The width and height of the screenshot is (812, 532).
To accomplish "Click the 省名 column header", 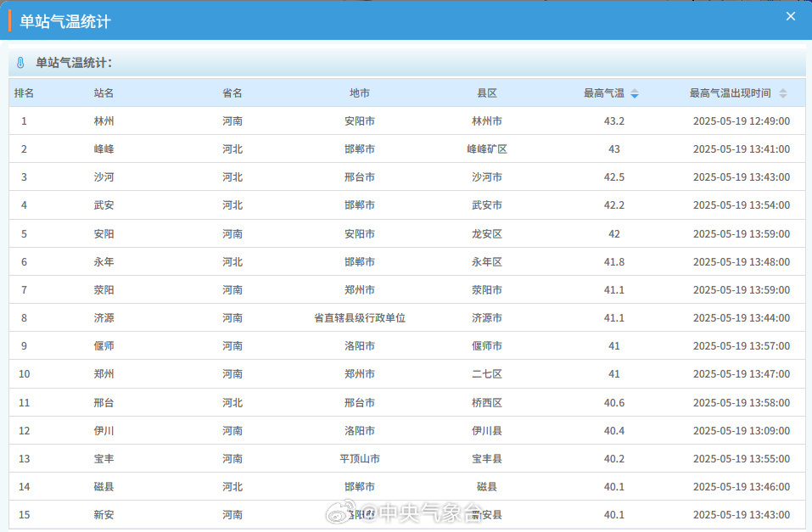I will click(x=232, y=93).
